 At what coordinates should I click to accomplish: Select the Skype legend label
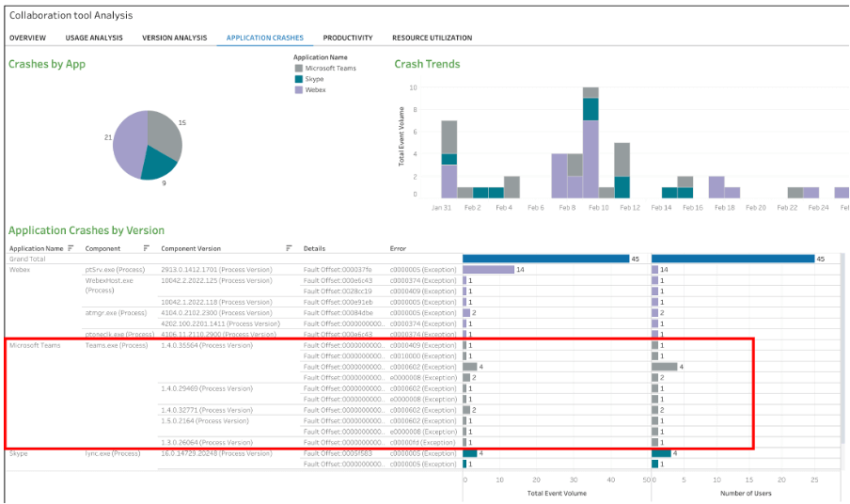click(x=314, y=79)
